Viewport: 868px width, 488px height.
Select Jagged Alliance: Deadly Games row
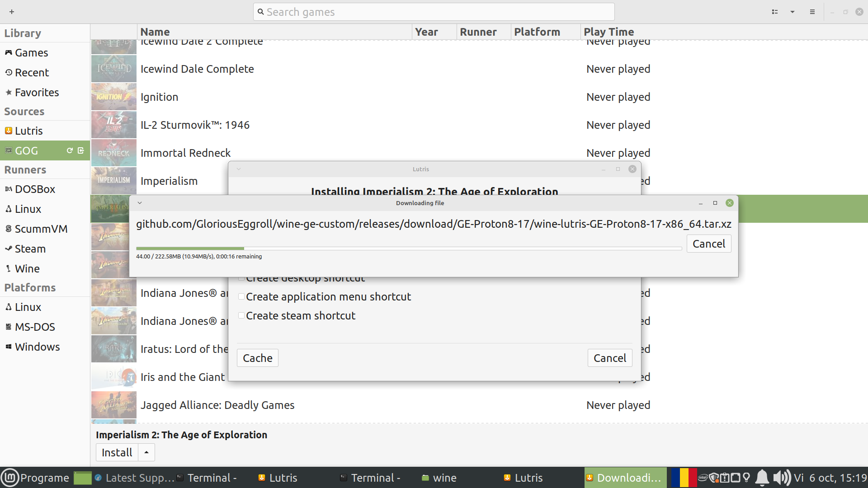pos(479,405)
